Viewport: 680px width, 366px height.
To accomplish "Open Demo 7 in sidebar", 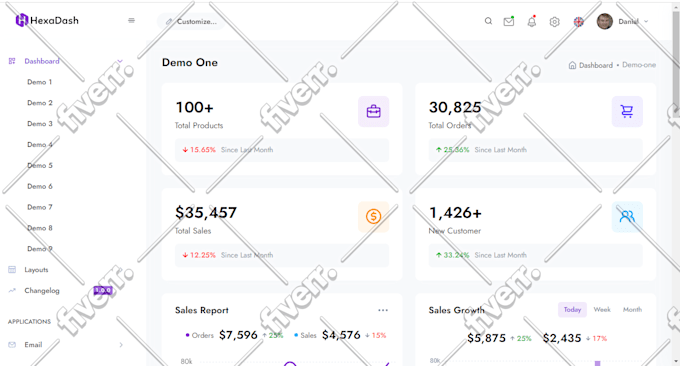I will (x=39, y=207).
